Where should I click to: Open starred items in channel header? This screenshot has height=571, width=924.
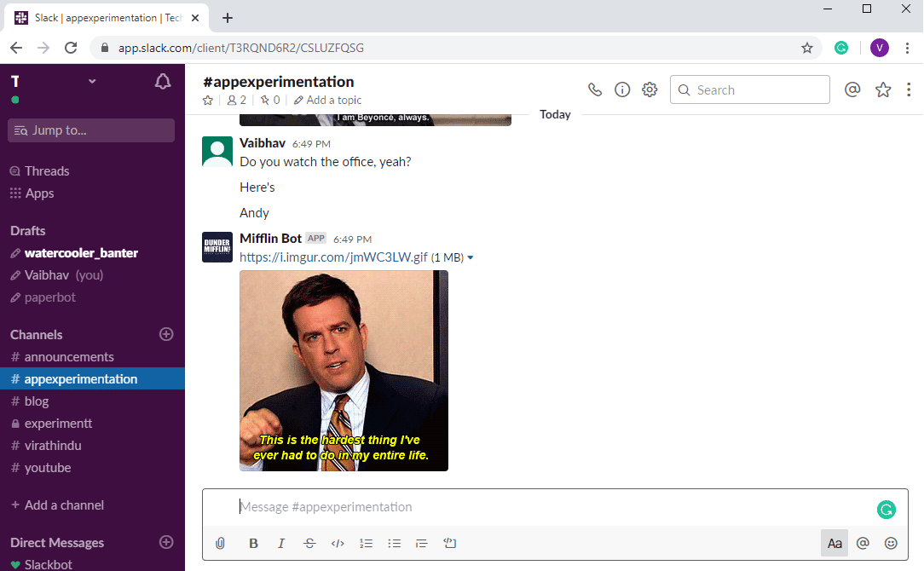883,89
